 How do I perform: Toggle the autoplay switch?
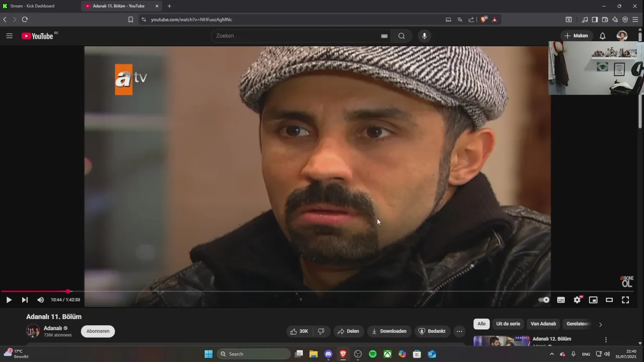tap(544, 300)
